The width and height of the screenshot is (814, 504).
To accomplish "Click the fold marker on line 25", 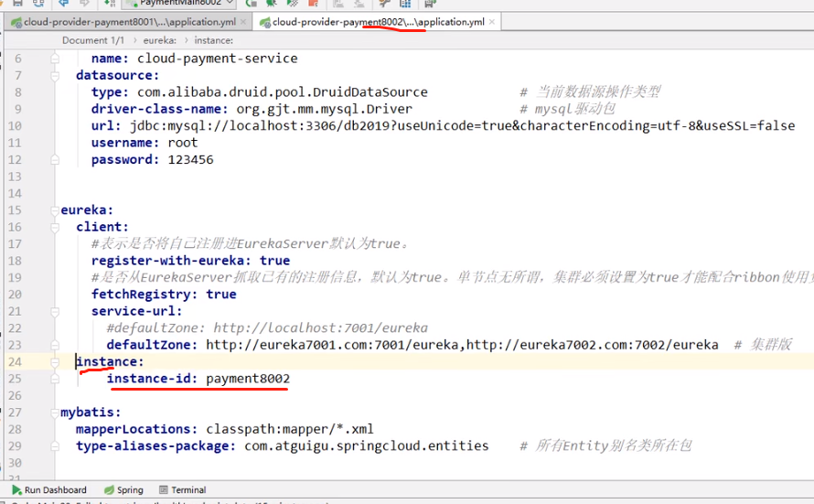I will (55, 379).
